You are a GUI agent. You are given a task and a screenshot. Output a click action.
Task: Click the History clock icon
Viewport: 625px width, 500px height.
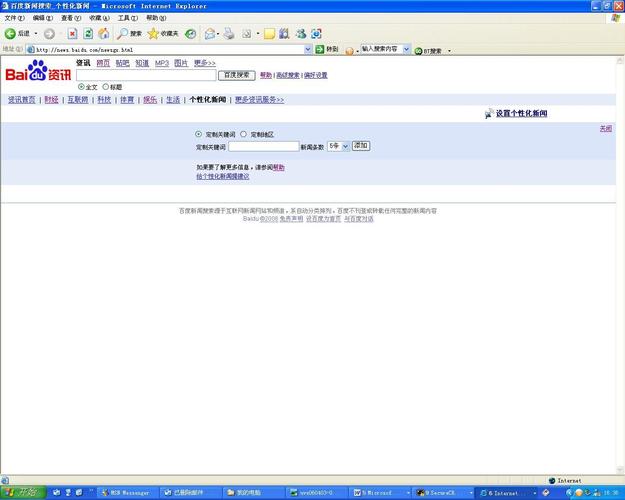(x=191, y=34)
